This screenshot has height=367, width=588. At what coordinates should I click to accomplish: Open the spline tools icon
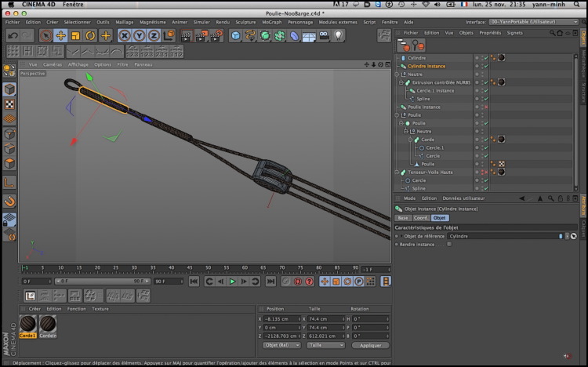pos(250,35)
